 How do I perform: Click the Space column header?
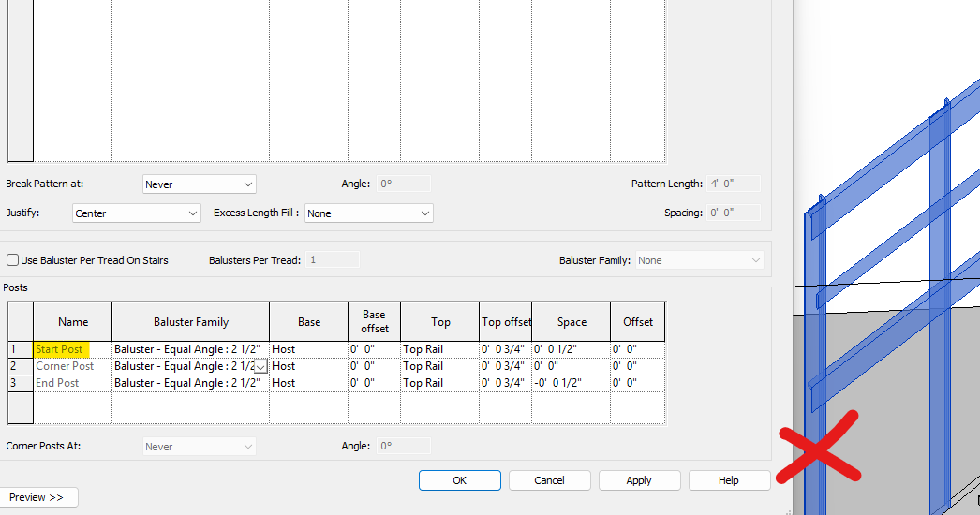coord(572,322)
